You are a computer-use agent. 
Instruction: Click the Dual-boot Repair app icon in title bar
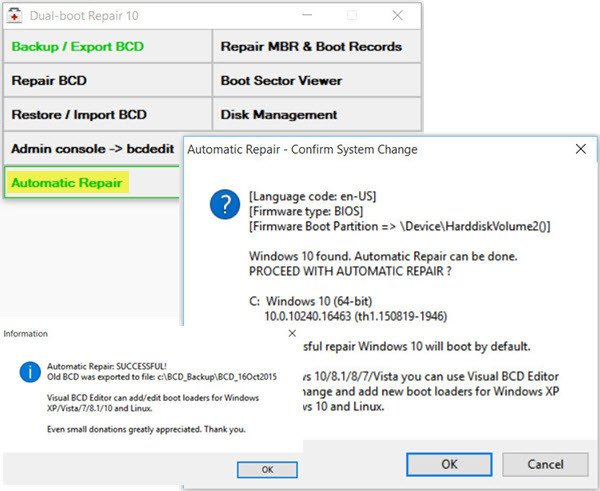pos(14,16)
